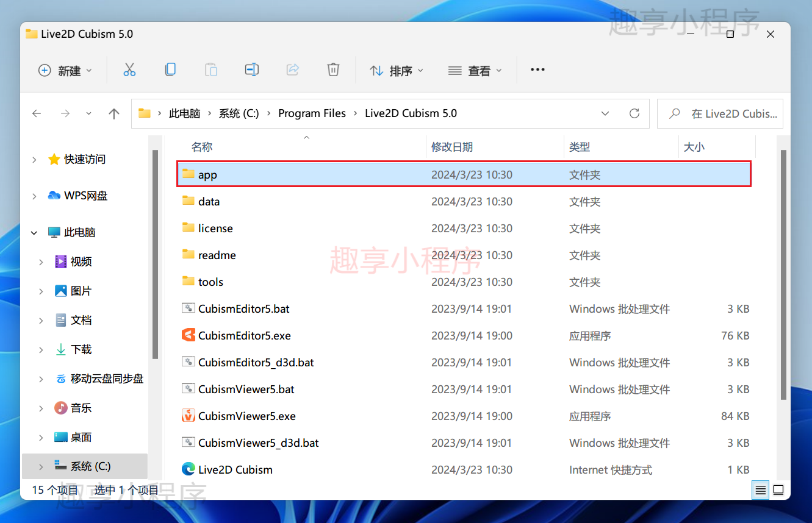Click the Share icon in toolbar
The image size is (812, 523).
(293, 69)
